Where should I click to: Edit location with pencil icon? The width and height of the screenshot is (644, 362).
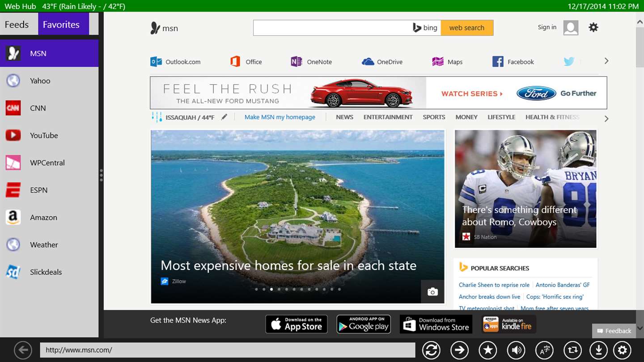tap(224, 117)
